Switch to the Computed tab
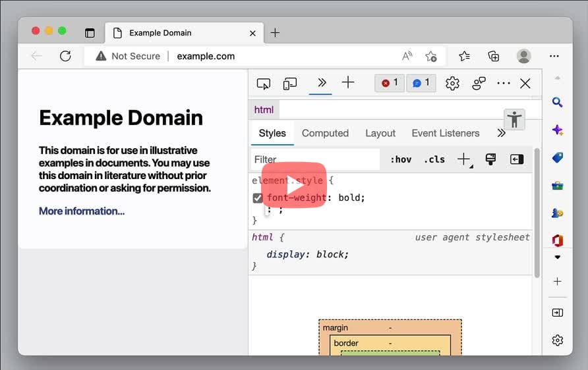The height and width of the screenshot is (370, 588). [x=325, y=134]
